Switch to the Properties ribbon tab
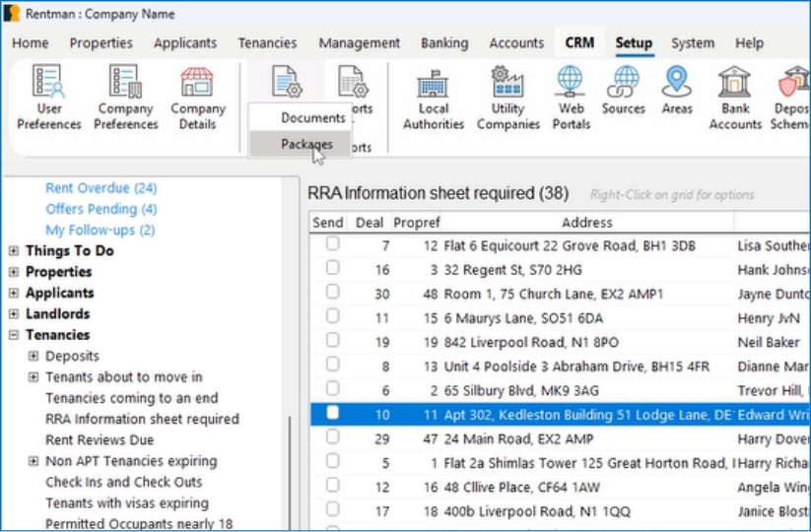 point(101,43)
